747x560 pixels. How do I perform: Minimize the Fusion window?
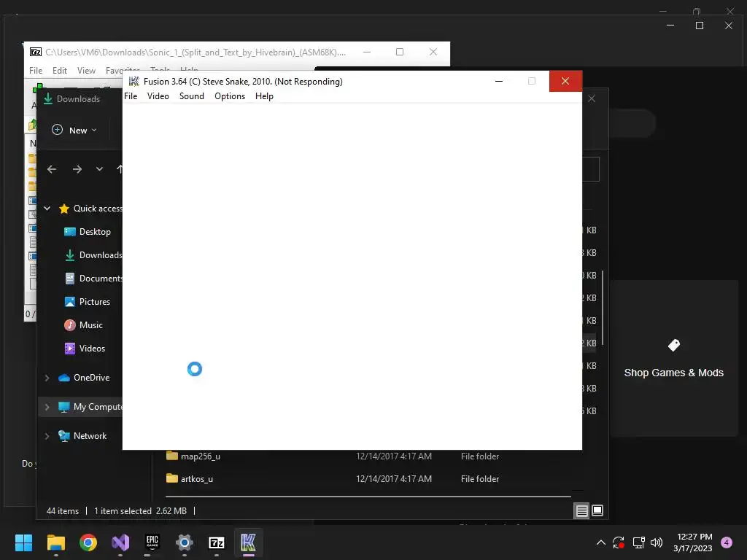[x=499, y=82]
